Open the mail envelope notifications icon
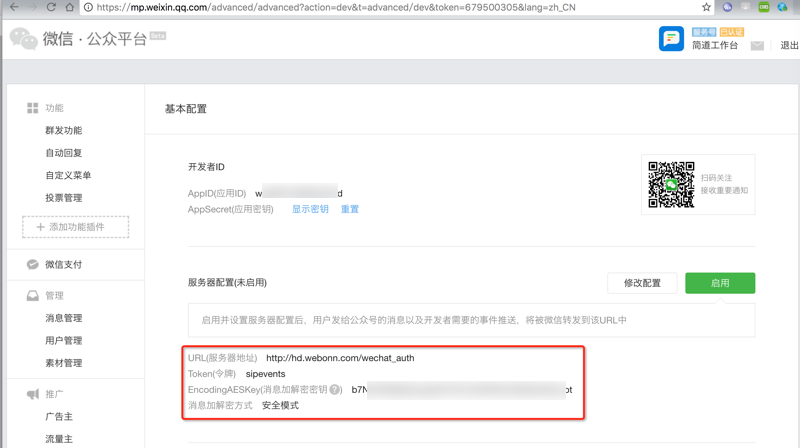800x448 pixels. [757, 46]
